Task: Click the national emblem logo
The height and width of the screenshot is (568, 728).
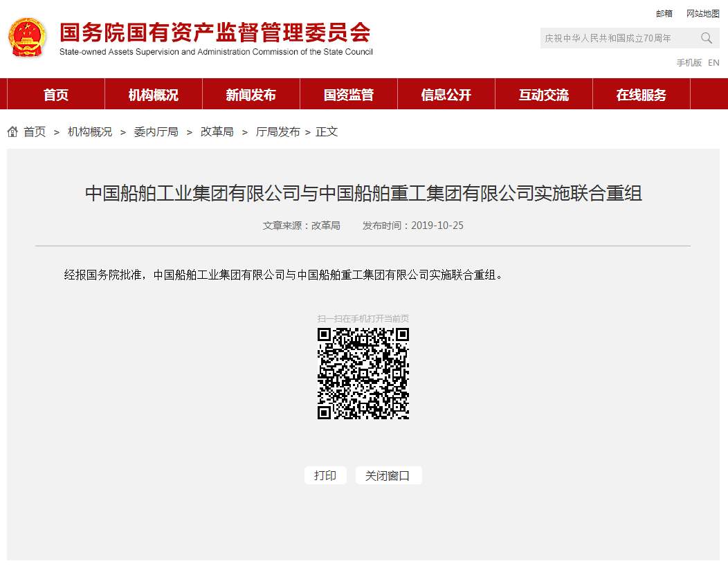Action: 28,38
